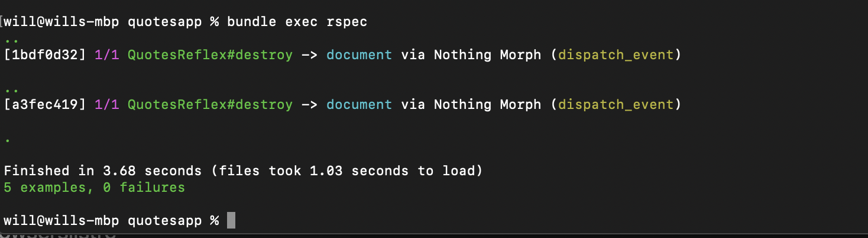Click the second '1/1' counter in magenta

pyautogui.click(x=107, y=105)
